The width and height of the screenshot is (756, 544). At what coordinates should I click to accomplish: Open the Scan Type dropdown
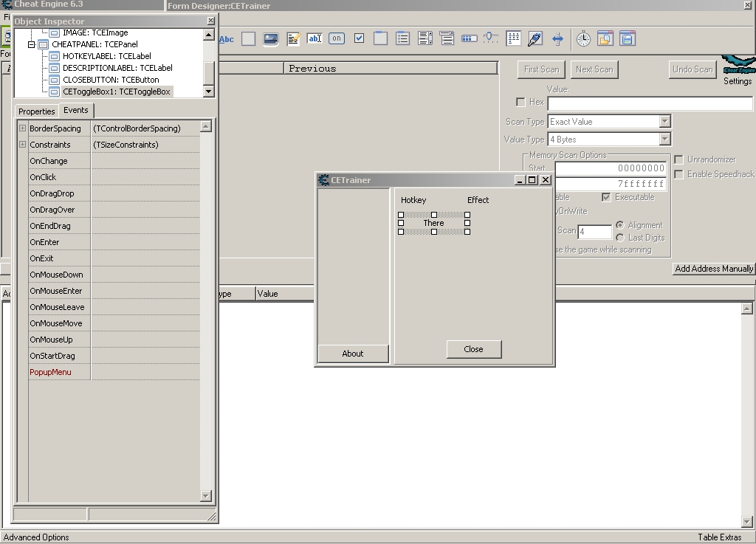click(x=664, y=122)
